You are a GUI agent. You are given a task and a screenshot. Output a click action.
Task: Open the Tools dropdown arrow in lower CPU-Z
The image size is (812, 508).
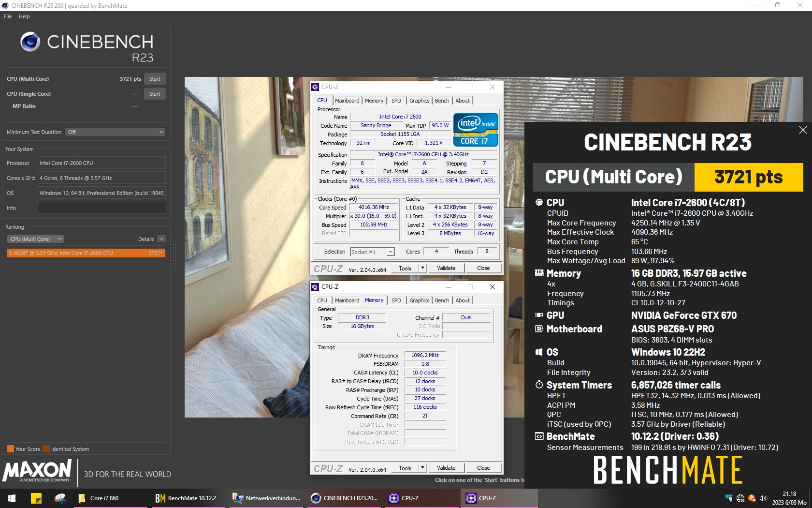tap(422, 468)
